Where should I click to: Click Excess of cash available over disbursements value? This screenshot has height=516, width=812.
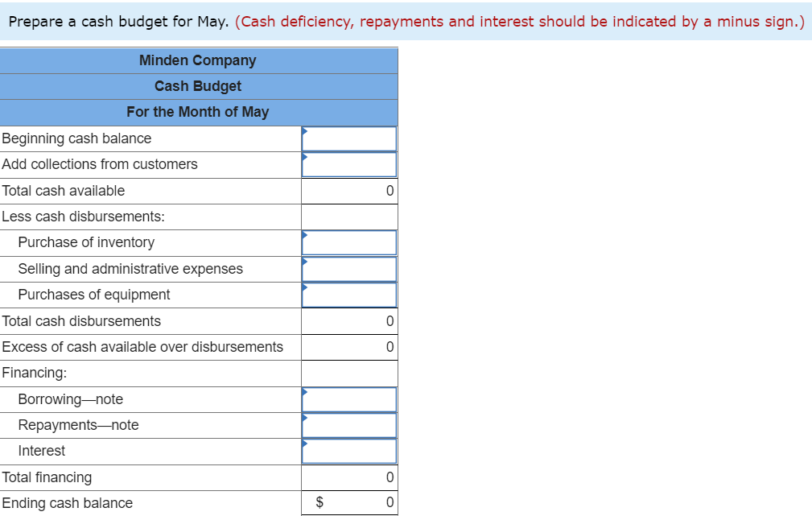point(349,347)
